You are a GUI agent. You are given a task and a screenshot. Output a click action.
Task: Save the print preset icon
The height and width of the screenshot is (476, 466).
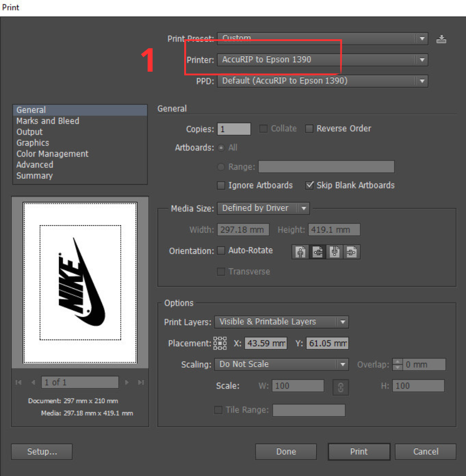point(441,39)
